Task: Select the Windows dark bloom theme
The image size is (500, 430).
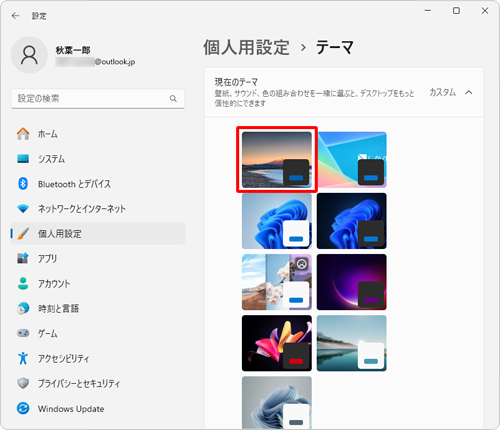Action: [352, 221]
